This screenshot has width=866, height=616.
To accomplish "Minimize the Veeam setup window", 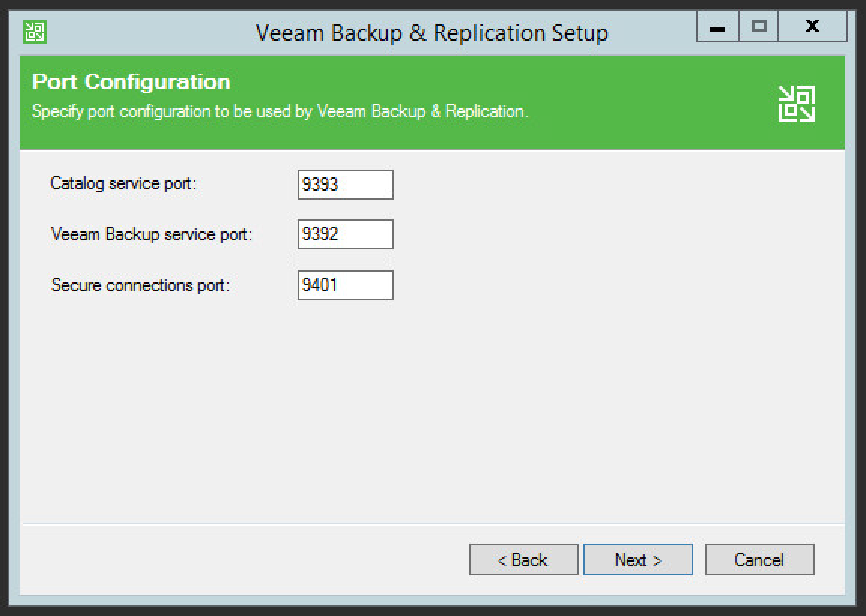I will 717,27.
